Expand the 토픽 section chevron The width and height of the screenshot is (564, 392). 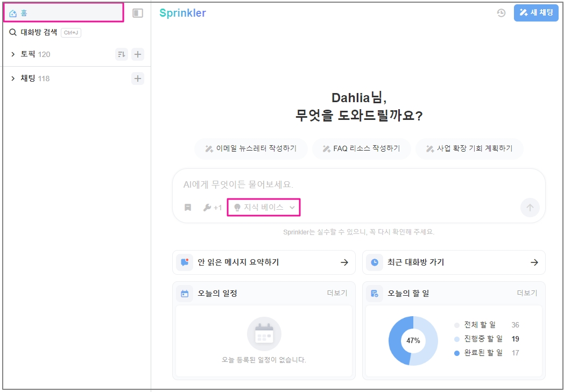pos(13,54)
